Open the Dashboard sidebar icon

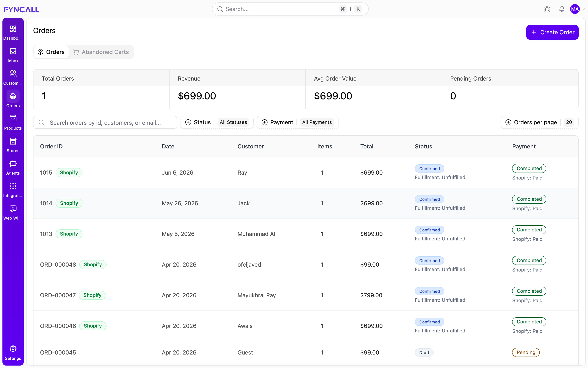[13, 29]
